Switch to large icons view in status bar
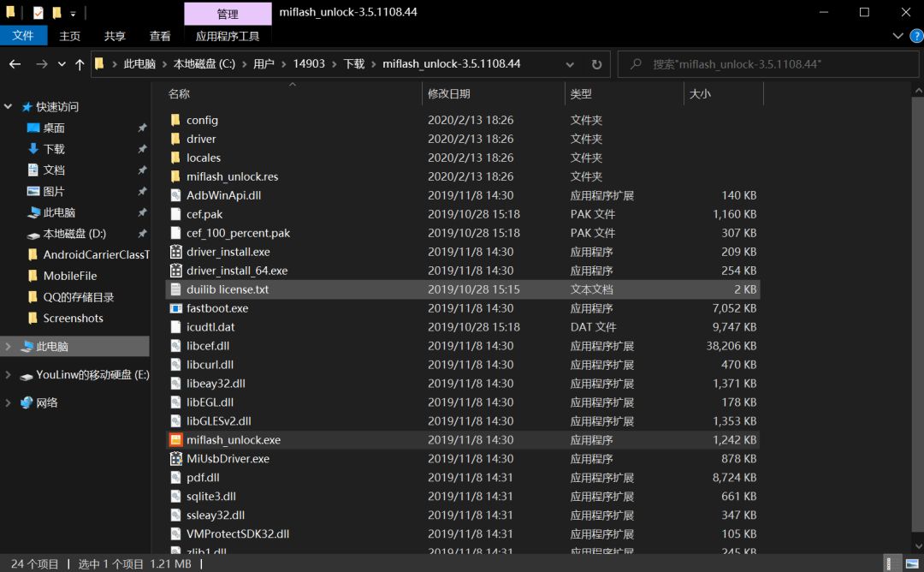 pyautogui.click(x=912, y=563)
